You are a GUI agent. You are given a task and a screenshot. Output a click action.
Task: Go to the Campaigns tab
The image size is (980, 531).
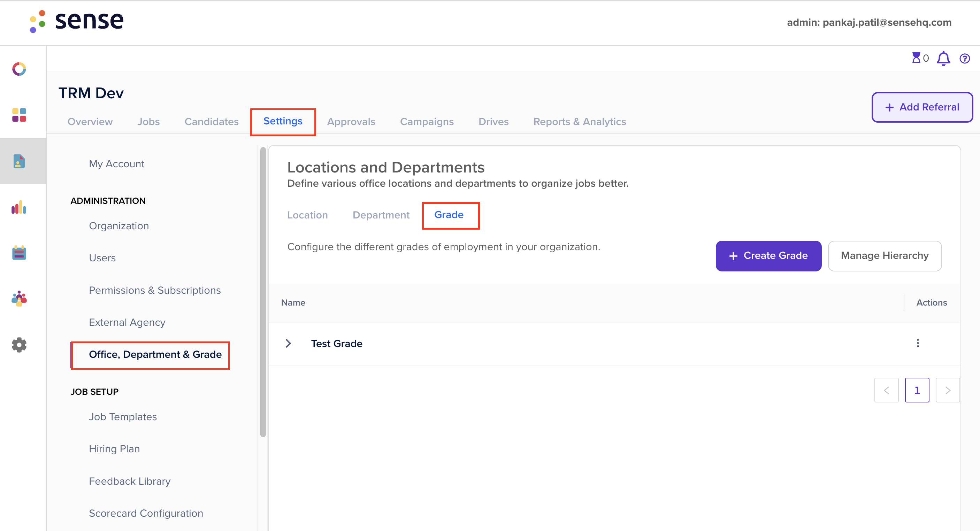pyautogui.click(x=427, y=122)
